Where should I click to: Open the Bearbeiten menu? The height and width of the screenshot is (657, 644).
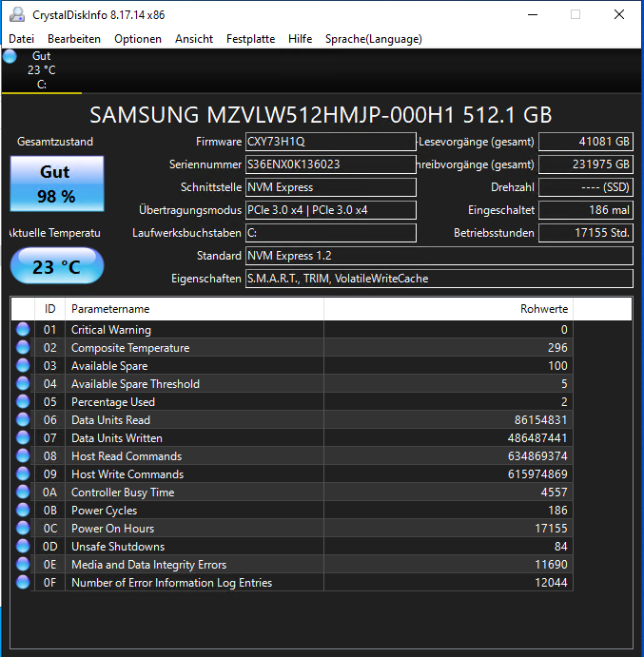pos(74,39)
